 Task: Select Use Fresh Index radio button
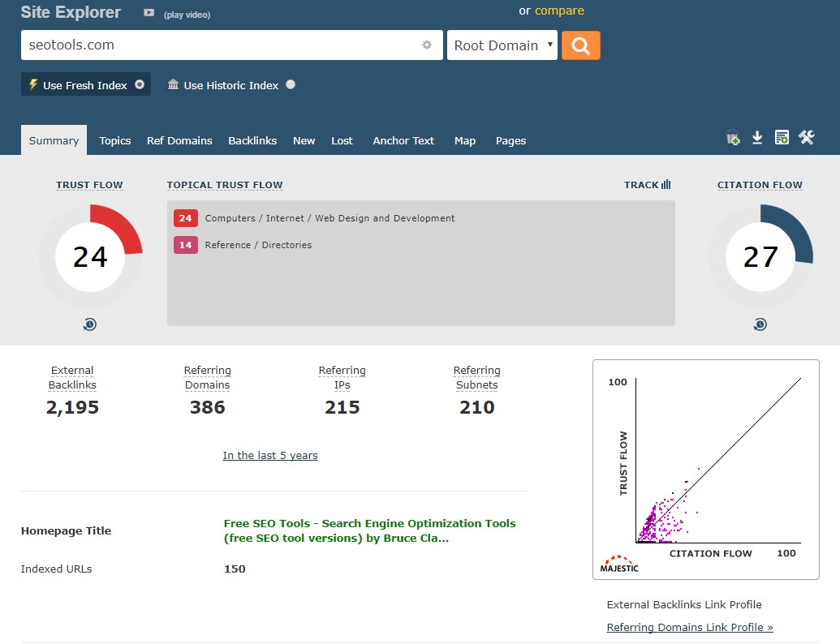pos(140,84)
